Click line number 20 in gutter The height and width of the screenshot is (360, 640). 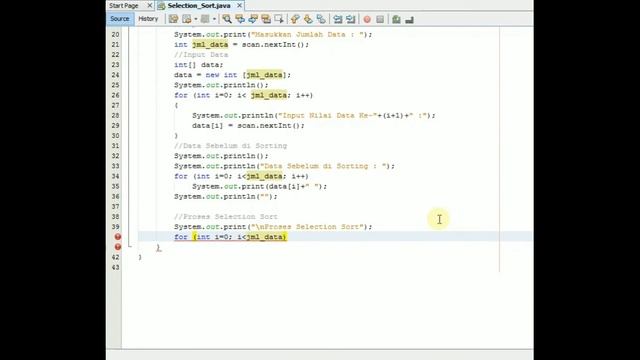pos(116,35)
